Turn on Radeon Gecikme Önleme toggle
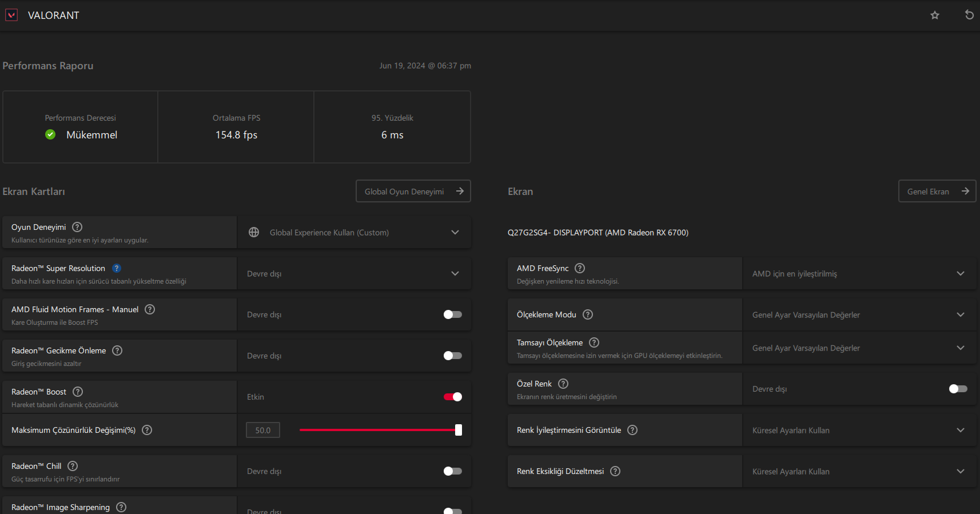The height and width of the screenshot is (514, 980). tap(452, 356)
